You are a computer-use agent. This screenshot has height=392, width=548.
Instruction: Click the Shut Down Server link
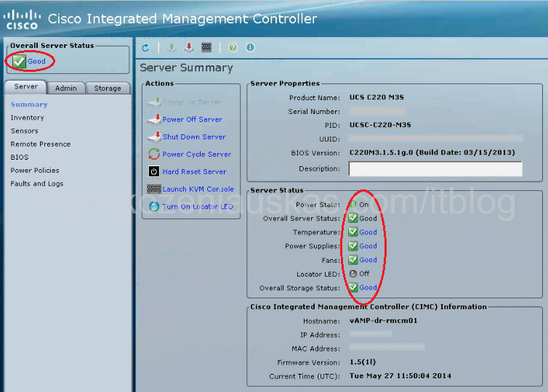(194, 136)
